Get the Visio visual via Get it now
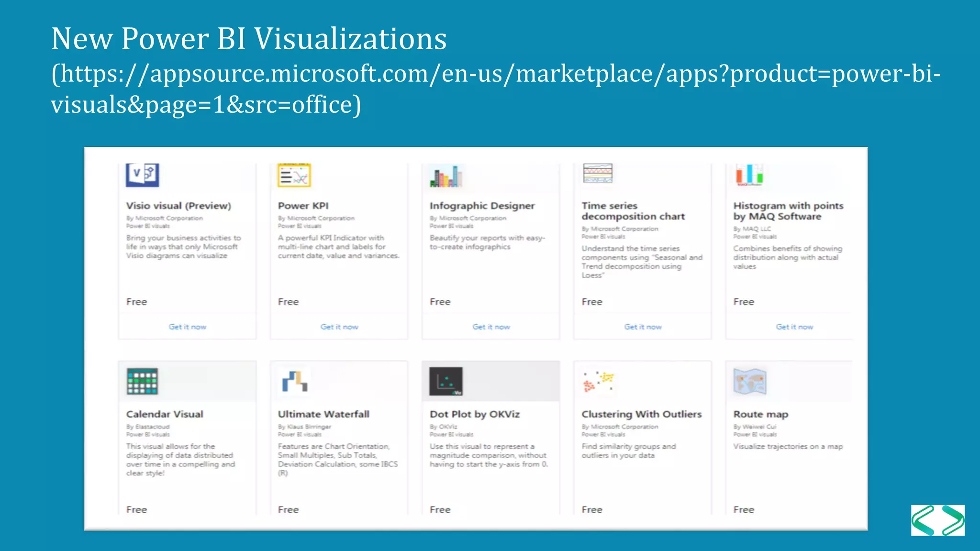980x551 pixels. pos(187,327)
